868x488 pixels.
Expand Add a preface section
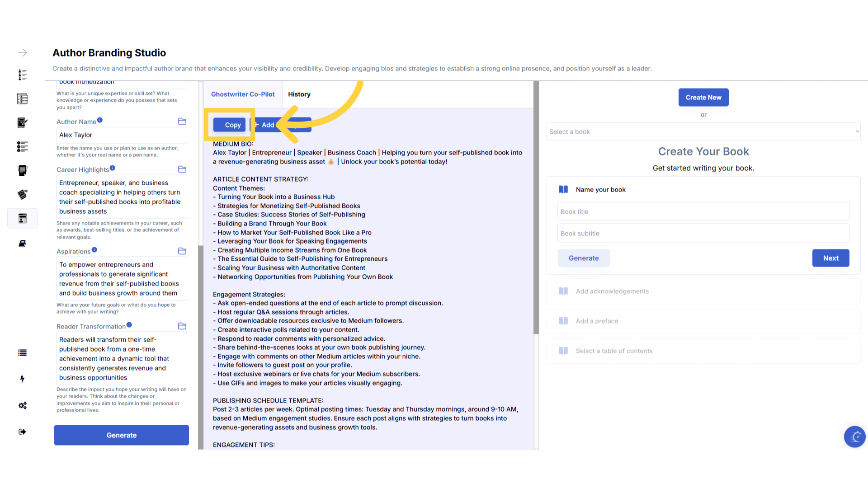click(597, 321)
